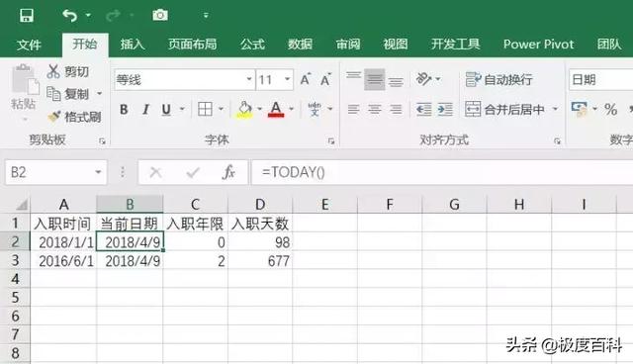Expand the fill color dropdown arrow

pos(259,109)
